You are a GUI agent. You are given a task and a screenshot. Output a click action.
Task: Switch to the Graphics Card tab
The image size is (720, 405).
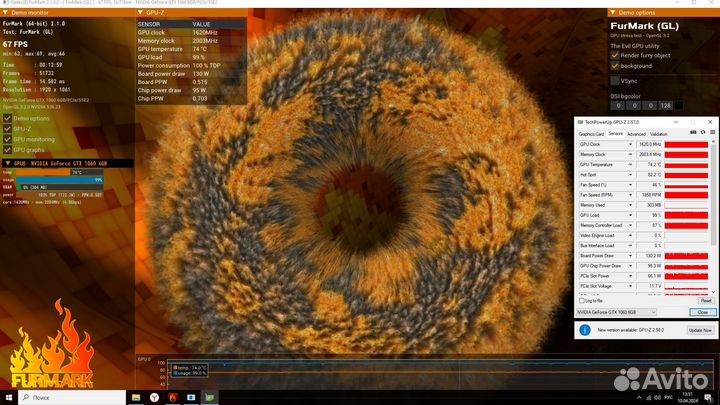591,133
